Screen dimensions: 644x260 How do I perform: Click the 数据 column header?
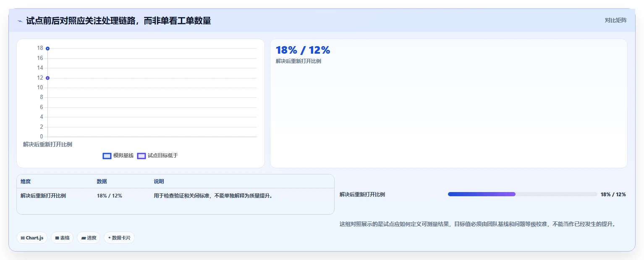(x=102, y=182)
